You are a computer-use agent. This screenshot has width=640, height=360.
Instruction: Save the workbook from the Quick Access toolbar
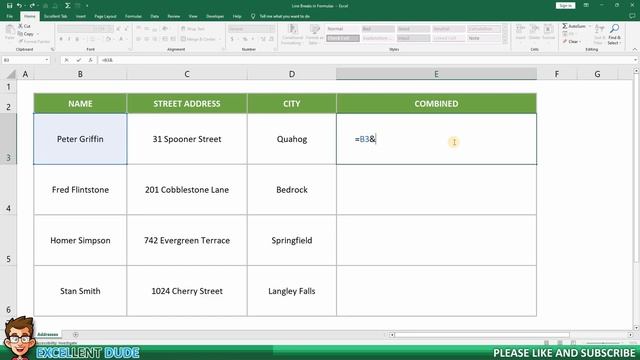(x=9, y=6)
